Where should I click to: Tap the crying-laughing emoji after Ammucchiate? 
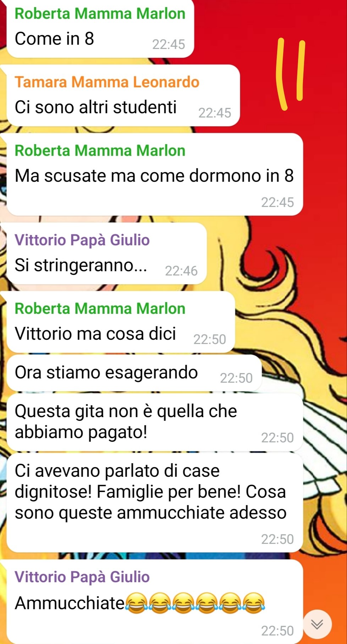click(137, 603)
